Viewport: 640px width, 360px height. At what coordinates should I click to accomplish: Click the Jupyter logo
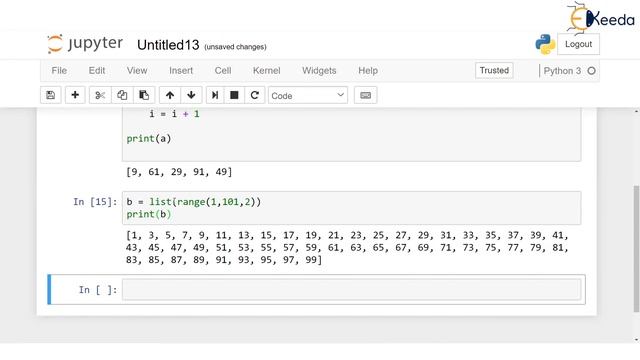[x=85, y=44]
